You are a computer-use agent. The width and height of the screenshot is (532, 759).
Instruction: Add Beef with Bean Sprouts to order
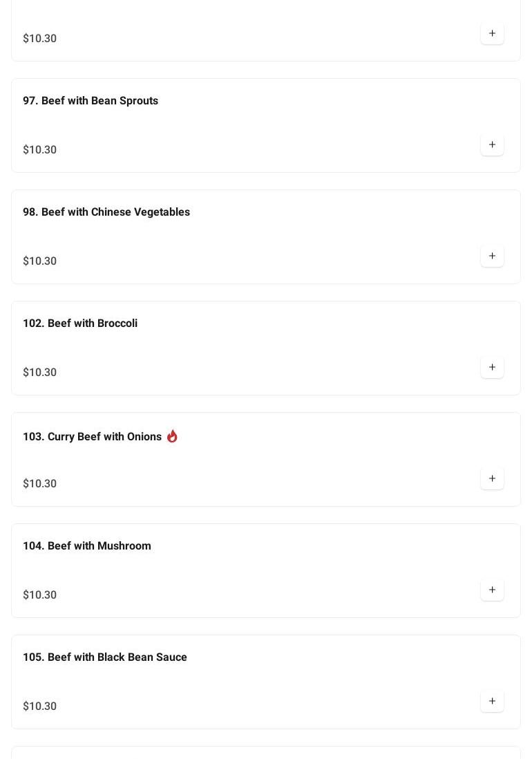tap(492, 145)
